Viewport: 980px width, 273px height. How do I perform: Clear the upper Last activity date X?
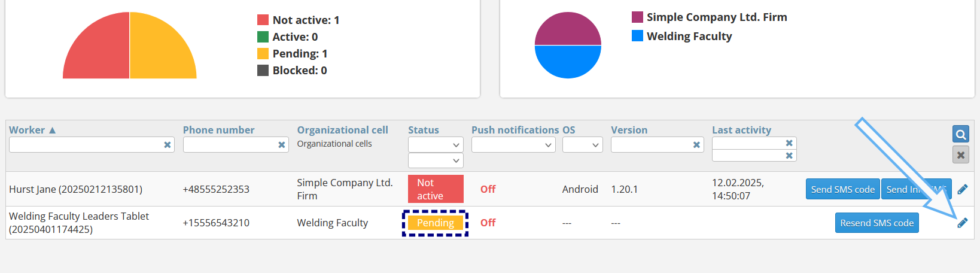[x=789, y=143]
